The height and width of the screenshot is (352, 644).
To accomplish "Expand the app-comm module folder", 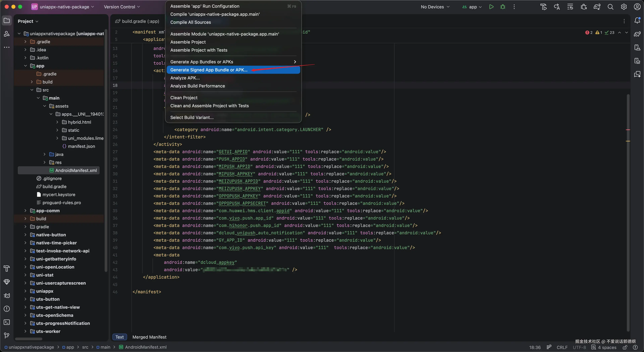I will (25, 211).
